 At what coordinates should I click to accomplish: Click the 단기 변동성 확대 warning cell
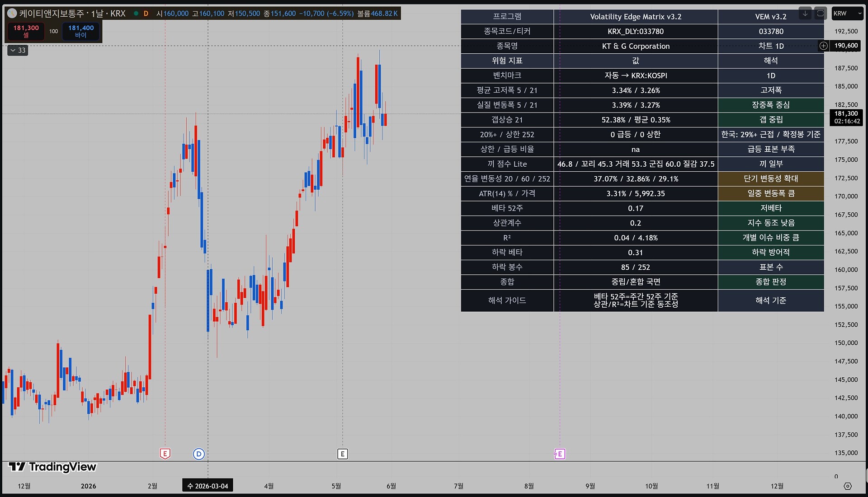[771, 179]
